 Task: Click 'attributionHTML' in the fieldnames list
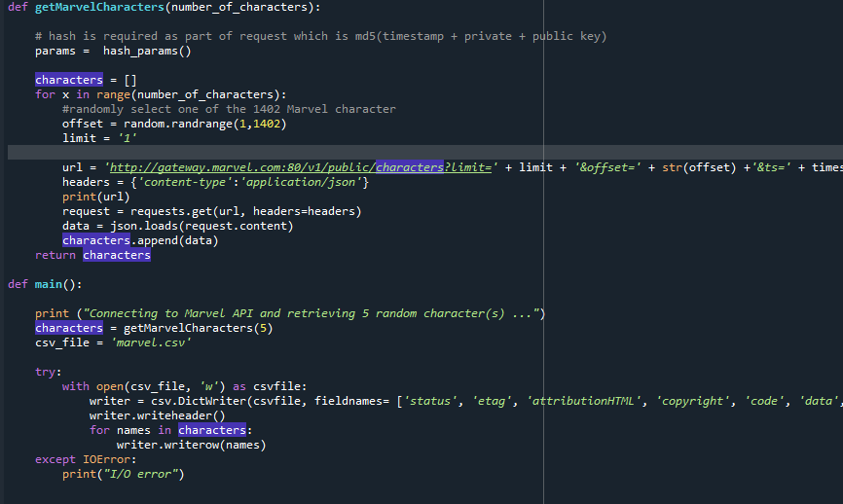point(584,401)
